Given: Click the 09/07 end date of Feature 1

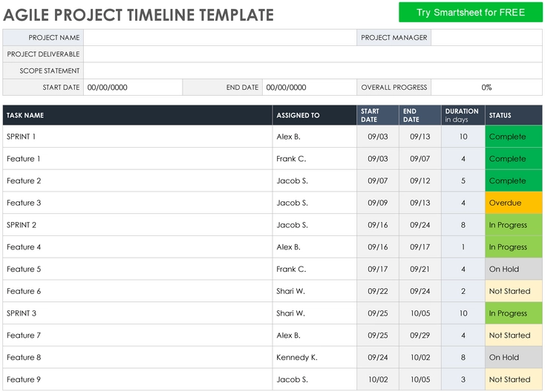Looking at the screenshot, I should coord(420,159).
